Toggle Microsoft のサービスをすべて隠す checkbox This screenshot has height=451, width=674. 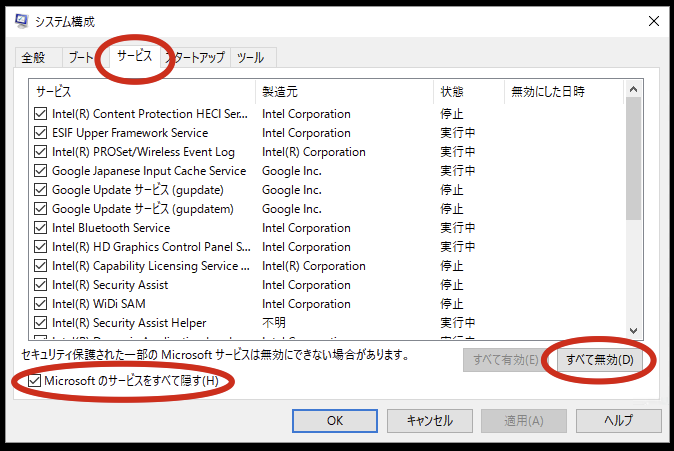34,380
